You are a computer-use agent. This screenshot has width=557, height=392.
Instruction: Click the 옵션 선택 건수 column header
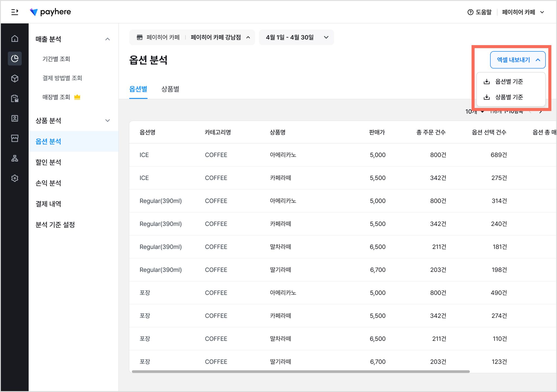[x=489, y=132]
